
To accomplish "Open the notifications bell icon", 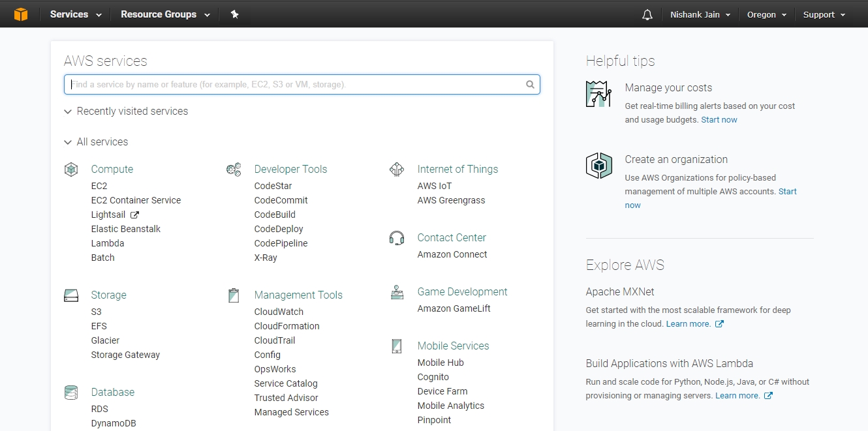I will pyautogui.click(x=647, y=14).
